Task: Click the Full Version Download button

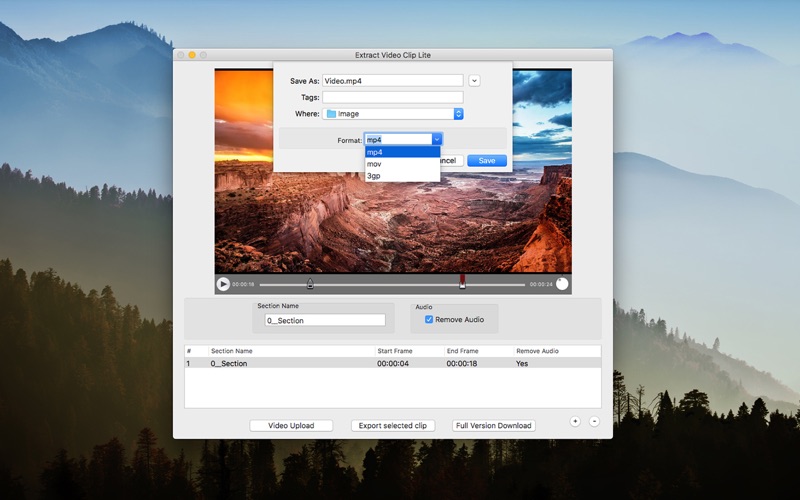Action: [x=494, y=426]
